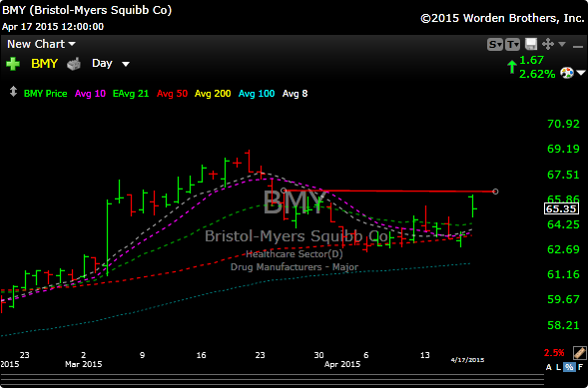Open the S dropdown button in the chart header
588x388 pixels.
pos(495,45)
